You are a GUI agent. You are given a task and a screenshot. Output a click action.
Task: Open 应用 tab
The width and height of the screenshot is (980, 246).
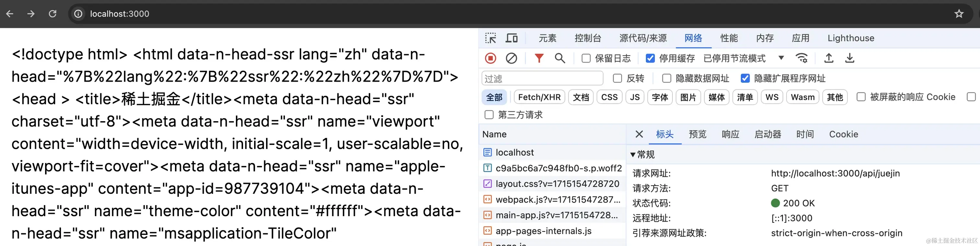pyautogui.click(x=800, y=38)
